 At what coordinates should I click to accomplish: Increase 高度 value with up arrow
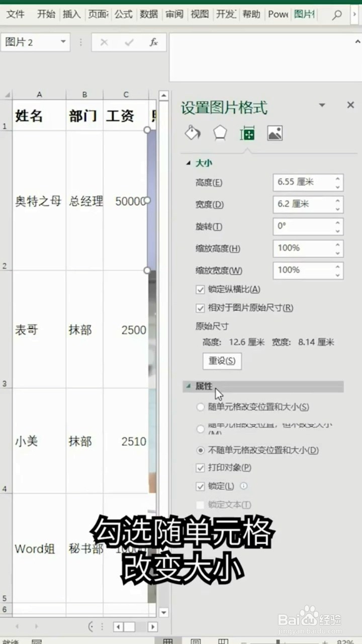tap(338, 178)
